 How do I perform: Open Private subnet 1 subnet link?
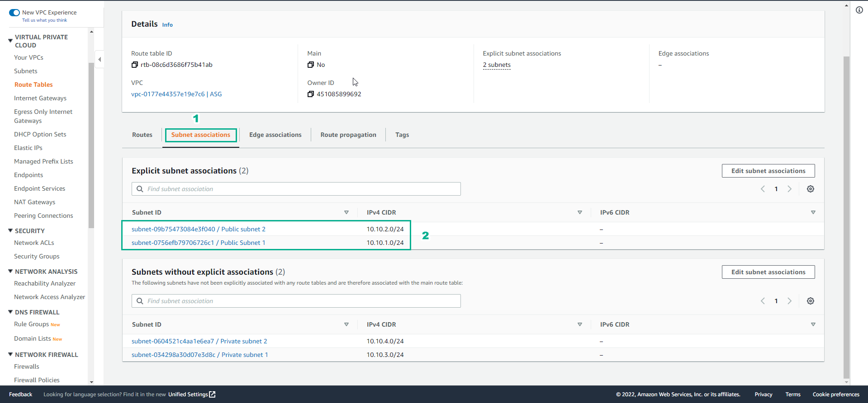[200, 355]
